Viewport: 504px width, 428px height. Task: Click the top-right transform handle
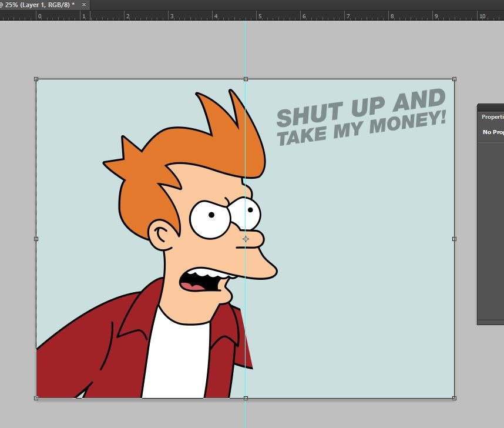pyautogui.click(x=454, y=79)
